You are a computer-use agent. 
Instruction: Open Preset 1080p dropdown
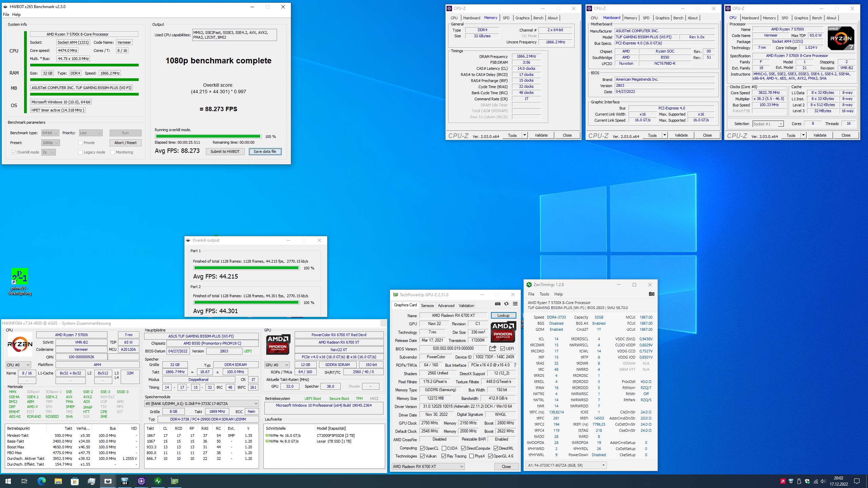pyautogui.click(x=51, y=143)
